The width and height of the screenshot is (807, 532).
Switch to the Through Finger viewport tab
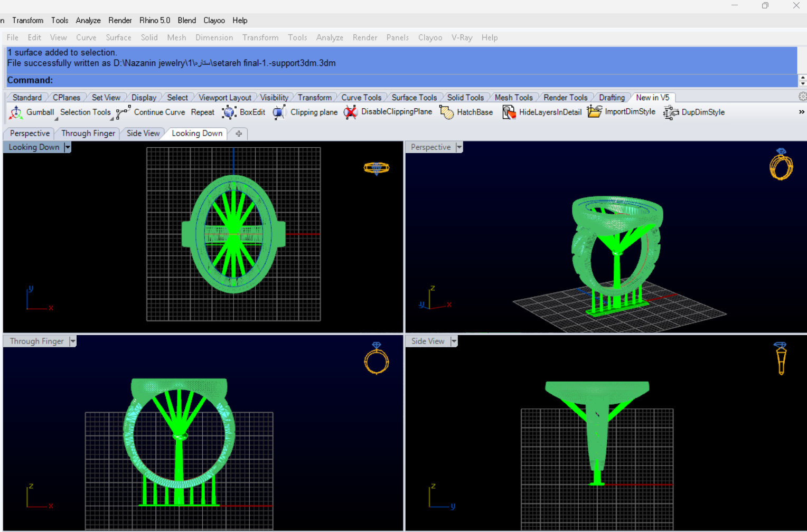(88, 134)
